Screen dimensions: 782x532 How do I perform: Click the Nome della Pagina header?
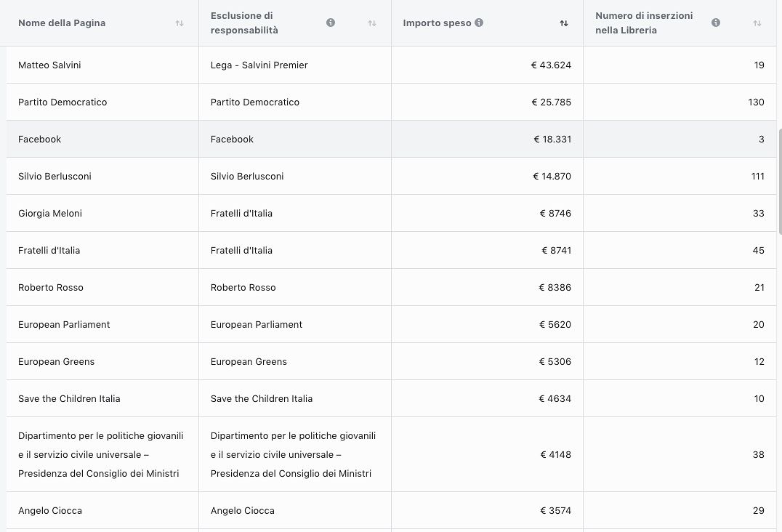point(62,23)
